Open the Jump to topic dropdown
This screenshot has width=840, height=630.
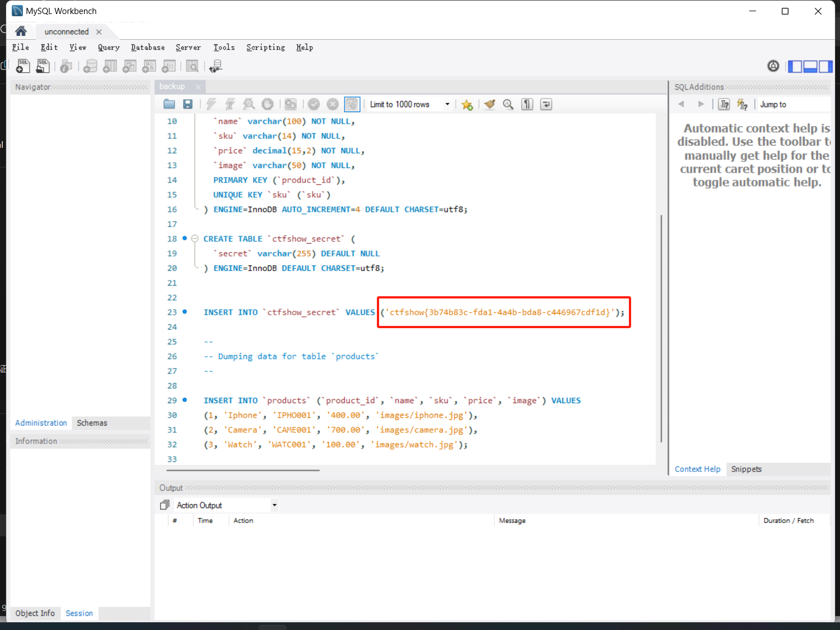point(795,104)
